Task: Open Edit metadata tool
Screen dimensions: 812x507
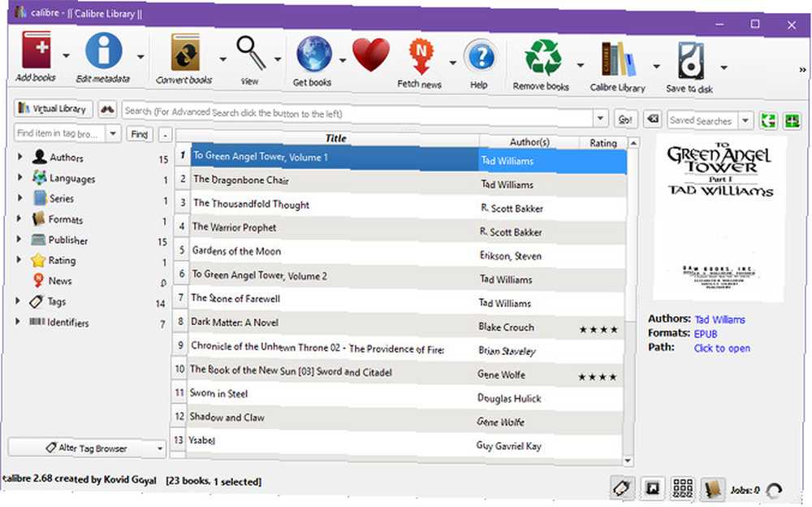Action: tap(104, 51)
